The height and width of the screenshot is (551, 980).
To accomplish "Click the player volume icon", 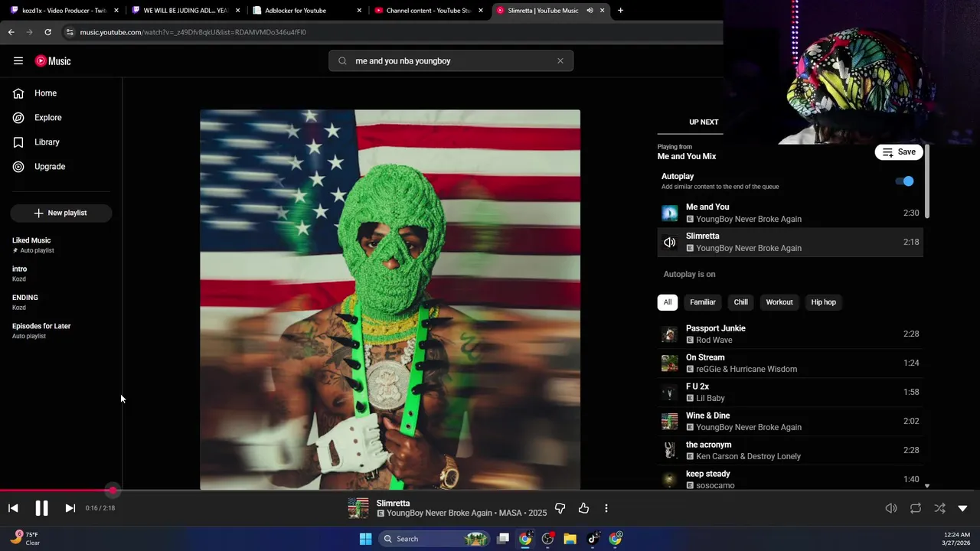I will [x=891, y=508].
